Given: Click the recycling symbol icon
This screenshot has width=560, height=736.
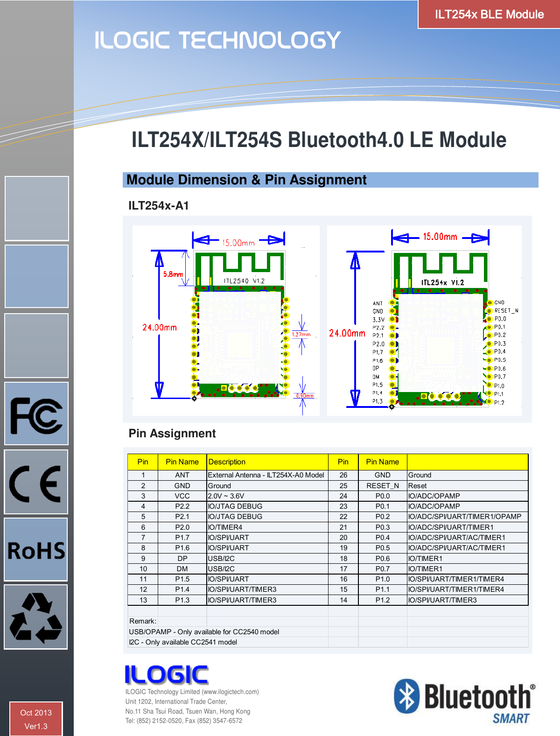Looking at the screenshot, I should click(36, 617).
